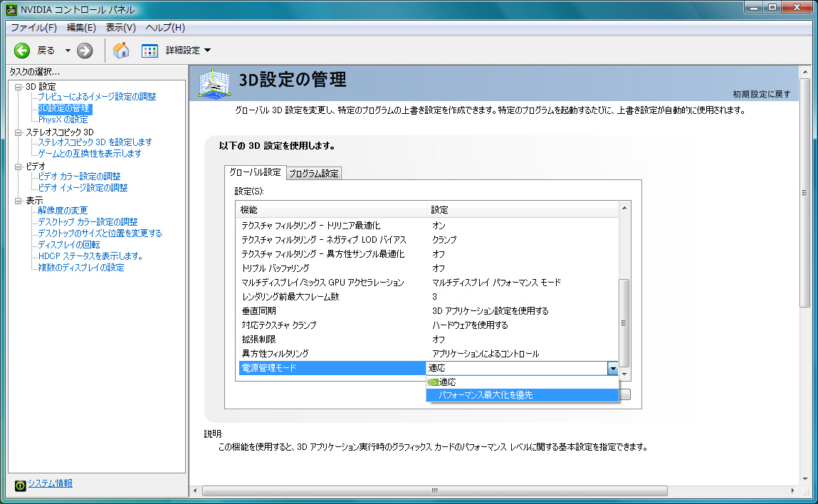The height and width of the screenshot is (504, 818).
Task: Click the 機能 column header
Action: pyautogui.click(x=331, y=210)
